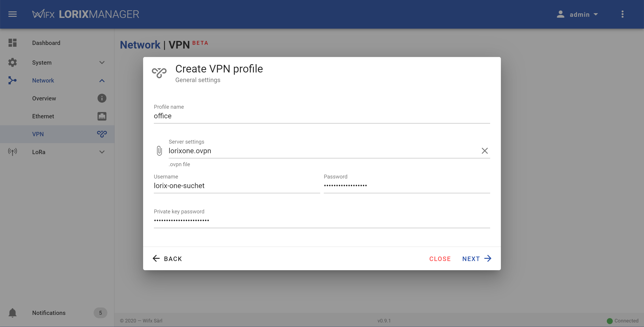Screen dimensions: 644x327
Task: Click the Profile name input field
Action: coord(322,116)
